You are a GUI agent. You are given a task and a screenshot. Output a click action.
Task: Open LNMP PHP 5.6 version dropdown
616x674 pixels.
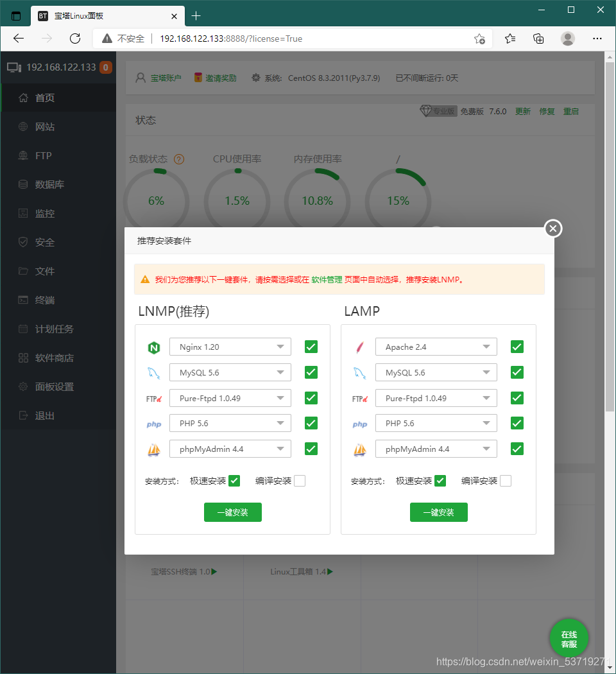point(230,423)
